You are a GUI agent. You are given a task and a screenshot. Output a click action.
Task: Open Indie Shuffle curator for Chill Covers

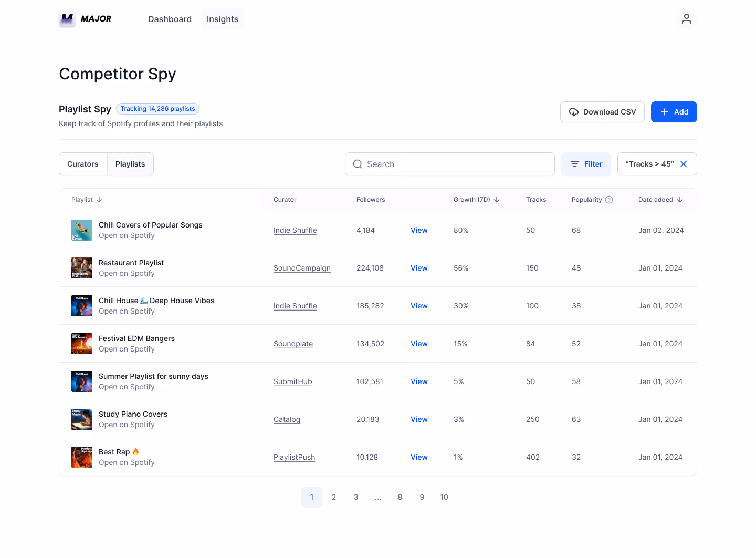[x=295, y=230]
